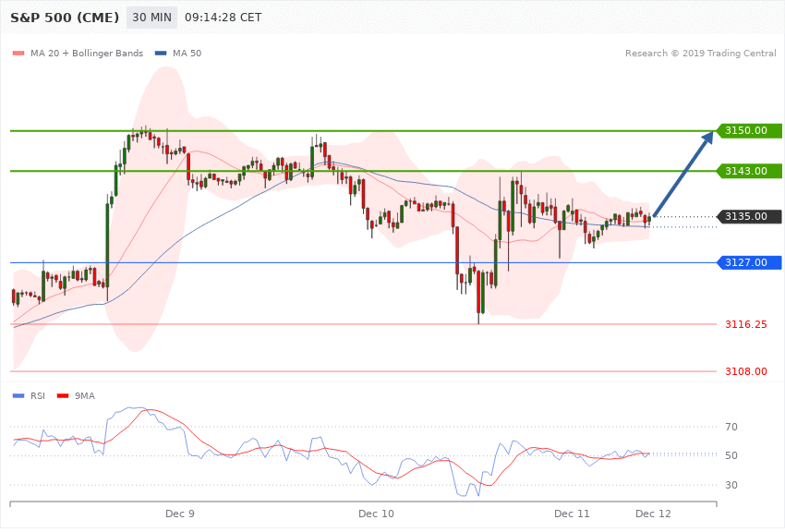Click the pink MA 20 legend swatch

coord(18,53)
